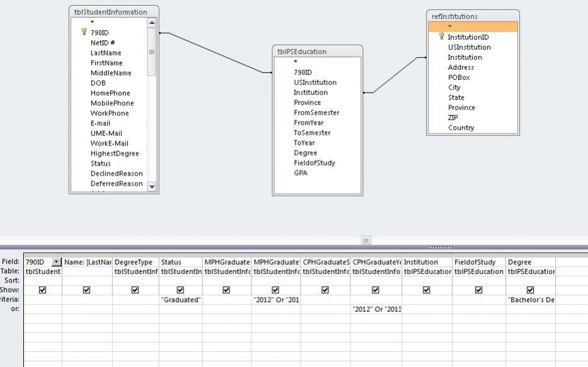Click scroll down arrow in tblStudentInformation list
Screen dimensions: 588x367
tap(152, 186)
